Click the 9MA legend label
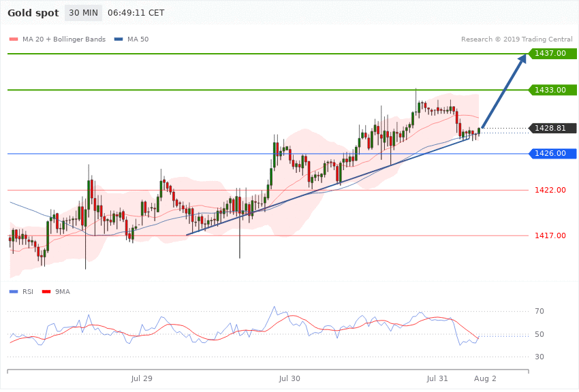Screen dimensions: 579x392 pos(63,292)
